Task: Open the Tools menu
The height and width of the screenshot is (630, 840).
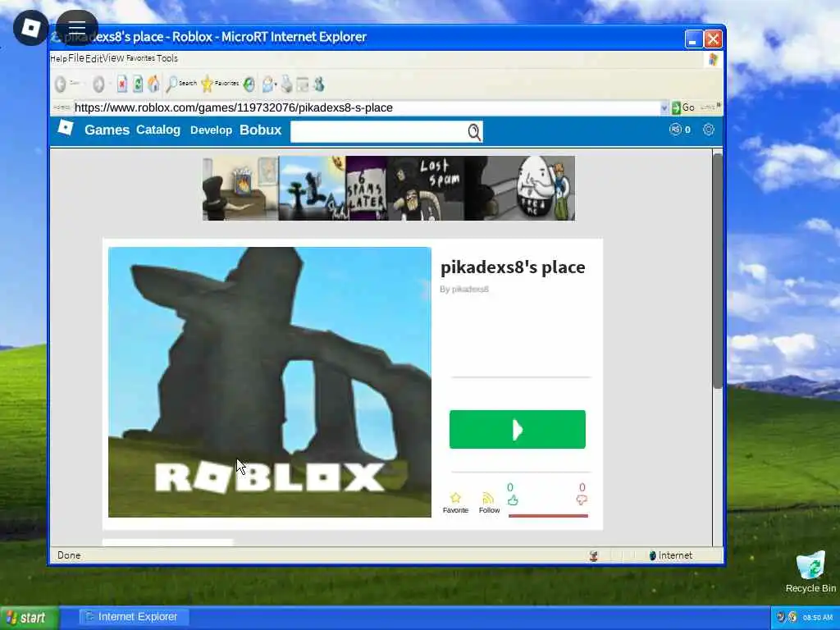Action: pyautogui.click(x=167, y=58)
